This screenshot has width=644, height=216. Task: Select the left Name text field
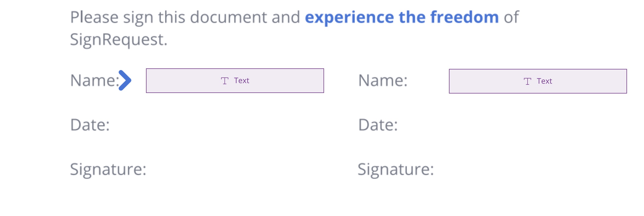point(235,81)
